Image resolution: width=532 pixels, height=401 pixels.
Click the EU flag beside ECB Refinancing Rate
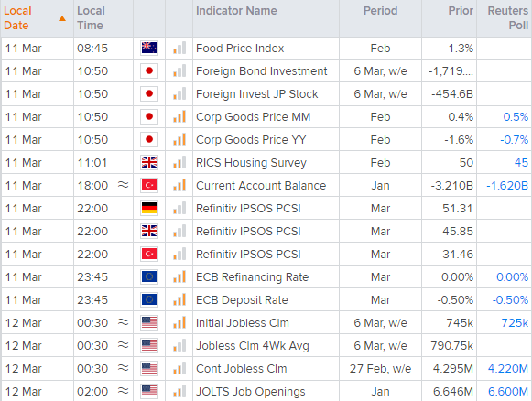(x=149, y=276)
